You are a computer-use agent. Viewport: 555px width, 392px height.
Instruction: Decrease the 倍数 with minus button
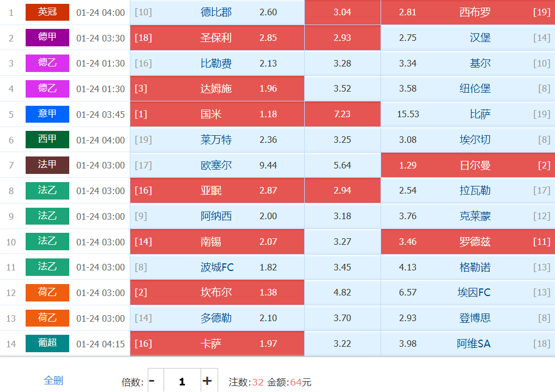152,381
